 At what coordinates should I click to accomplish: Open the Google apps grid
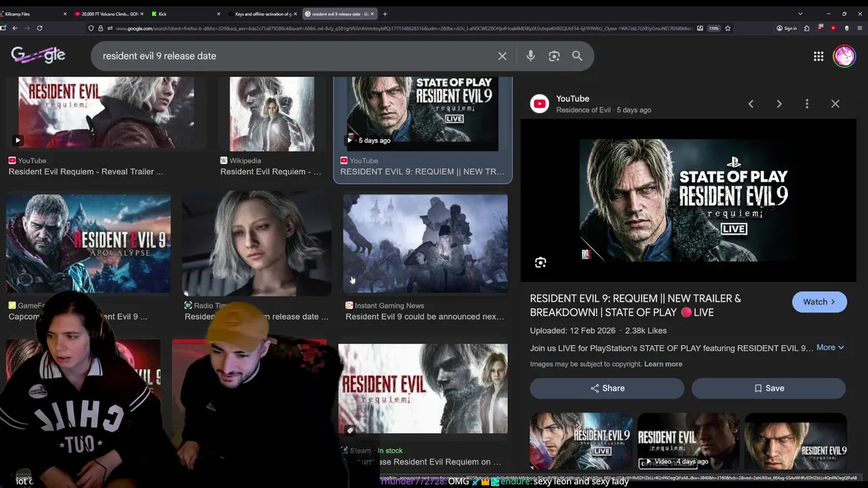(x=818, y=56)
